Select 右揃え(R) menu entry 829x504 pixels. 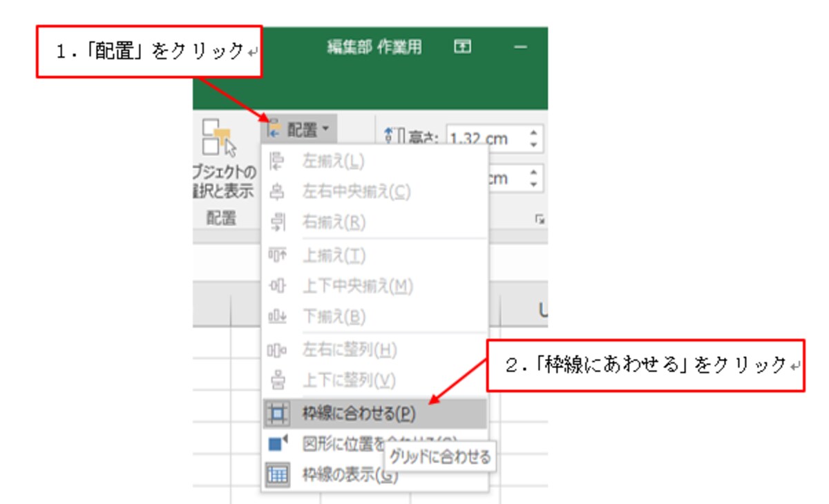(x=374, y=222)
